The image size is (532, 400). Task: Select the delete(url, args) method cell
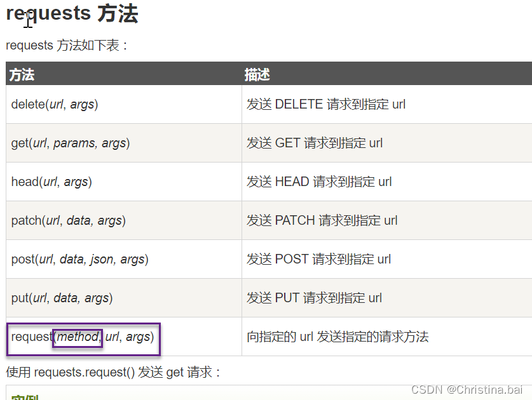tap(124, 104)
